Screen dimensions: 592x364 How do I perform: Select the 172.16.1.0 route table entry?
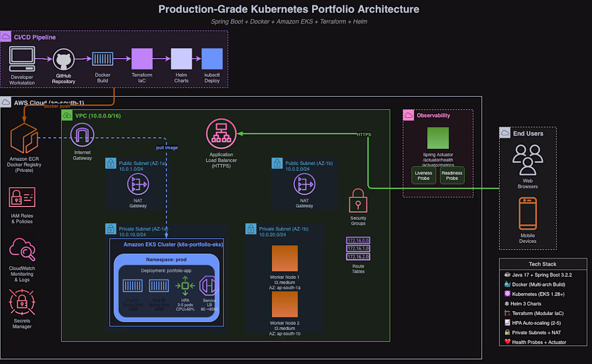tap(358, 248)
